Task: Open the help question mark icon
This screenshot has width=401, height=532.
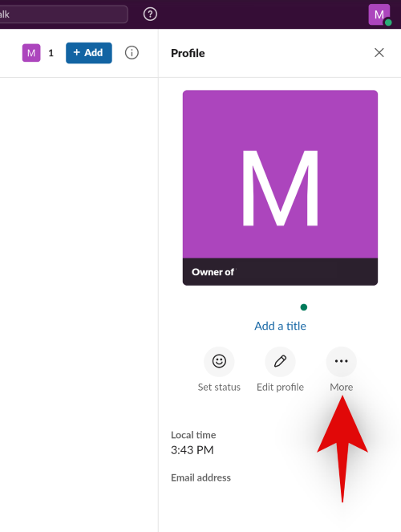Action: point(150,14)
